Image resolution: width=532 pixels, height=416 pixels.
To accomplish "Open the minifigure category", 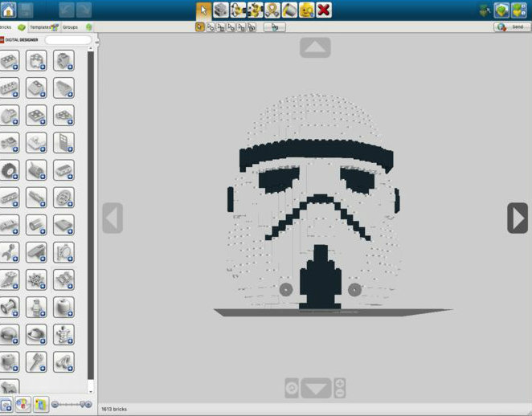I will [36, 308].
